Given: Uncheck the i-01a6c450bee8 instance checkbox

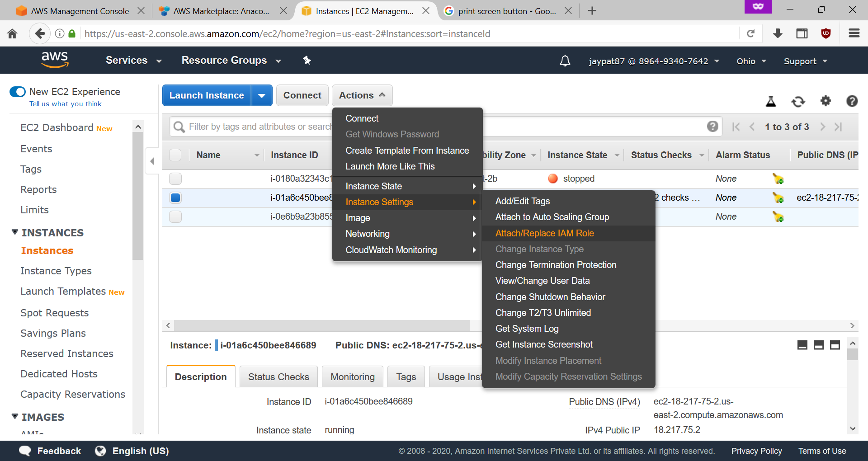Looking at the screenshot, I should 175,198.
